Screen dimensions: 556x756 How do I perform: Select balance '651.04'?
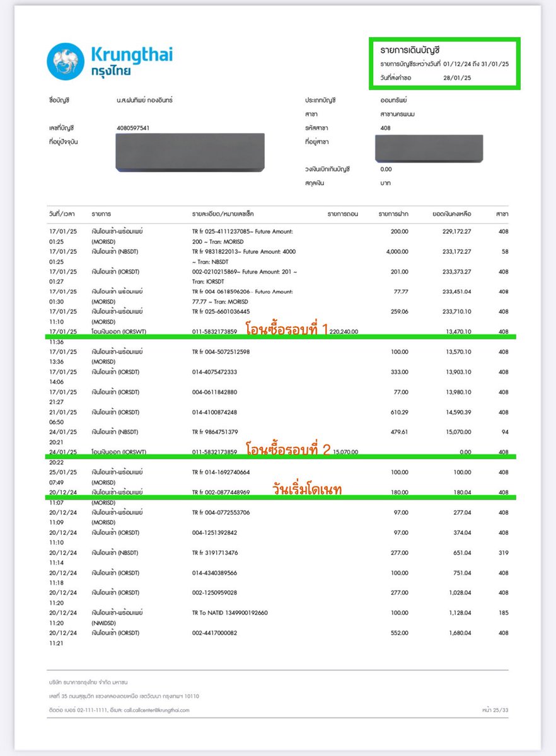click(462, 553)
